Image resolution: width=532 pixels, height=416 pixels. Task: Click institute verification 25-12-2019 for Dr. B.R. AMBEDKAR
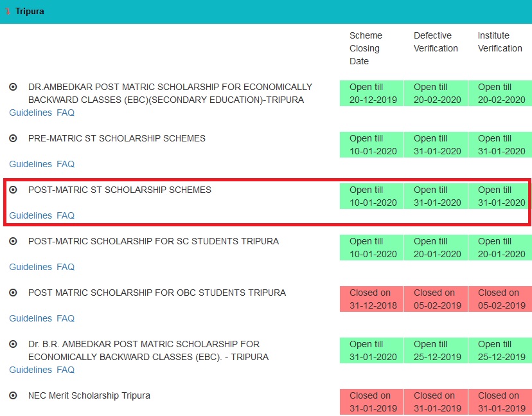point(500,350)
